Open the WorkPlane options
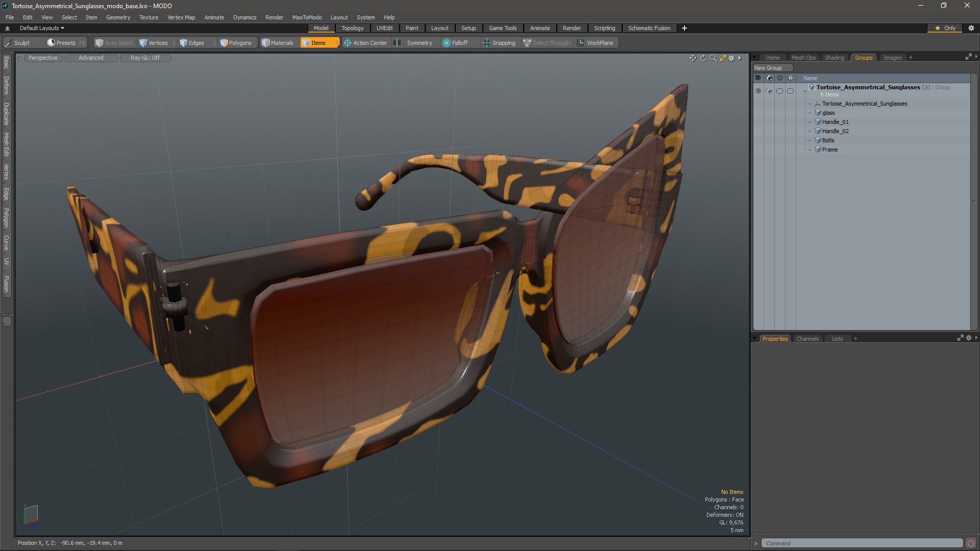The image size is (980, 551). (x=596, y=43)
